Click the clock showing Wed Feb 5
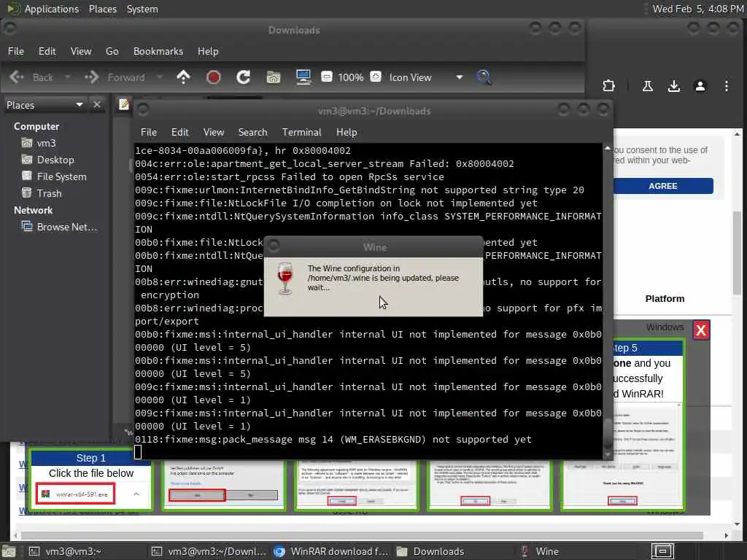 coord(698,9)
